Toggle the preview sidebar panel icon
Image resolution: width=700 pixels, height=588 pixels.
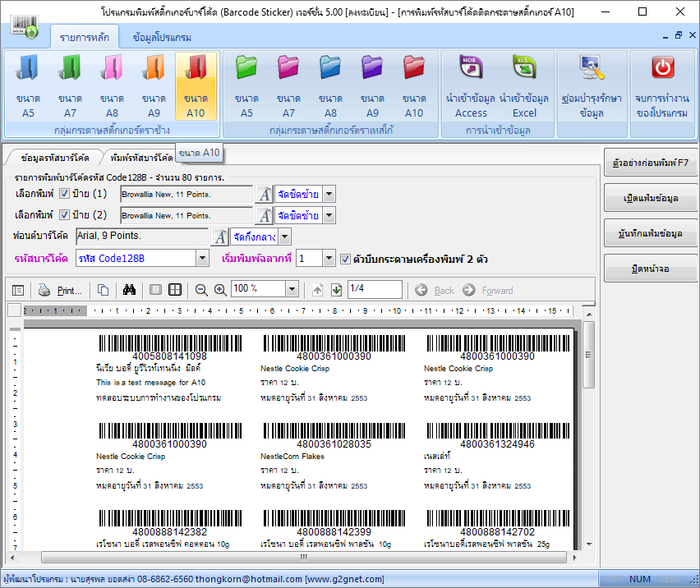(x=18, y=291)
